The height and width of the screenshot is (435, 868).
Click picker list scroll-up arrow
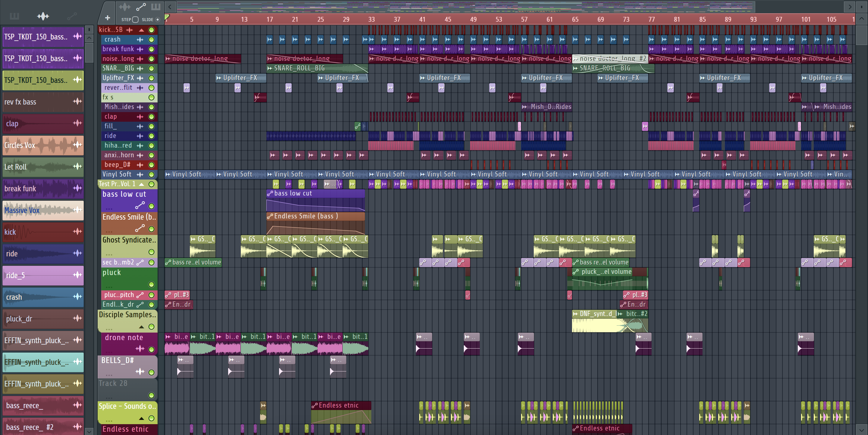coord(89,38)
